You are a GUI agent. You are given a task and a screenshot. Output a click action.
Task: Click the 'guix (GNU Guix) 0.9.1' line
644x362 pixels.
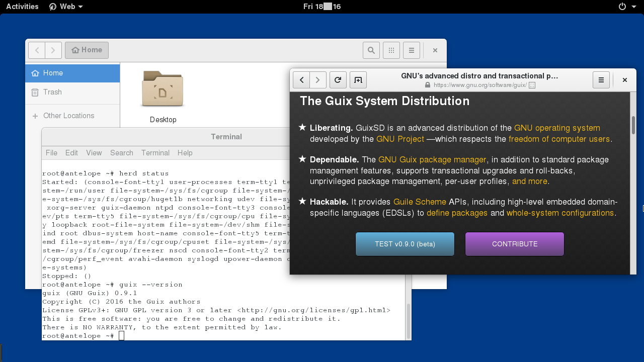(x=90, y=293)
